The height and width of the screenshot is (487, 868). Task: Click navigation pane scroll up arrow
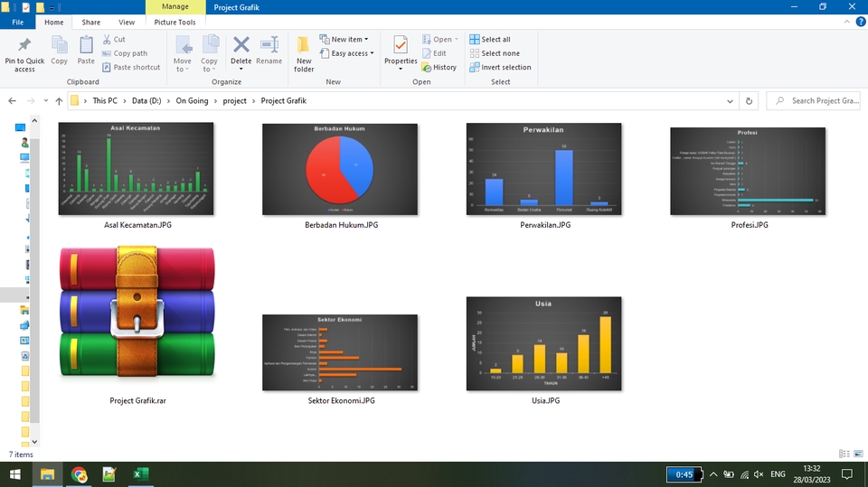pyautogui.click(x=34, y=120)
